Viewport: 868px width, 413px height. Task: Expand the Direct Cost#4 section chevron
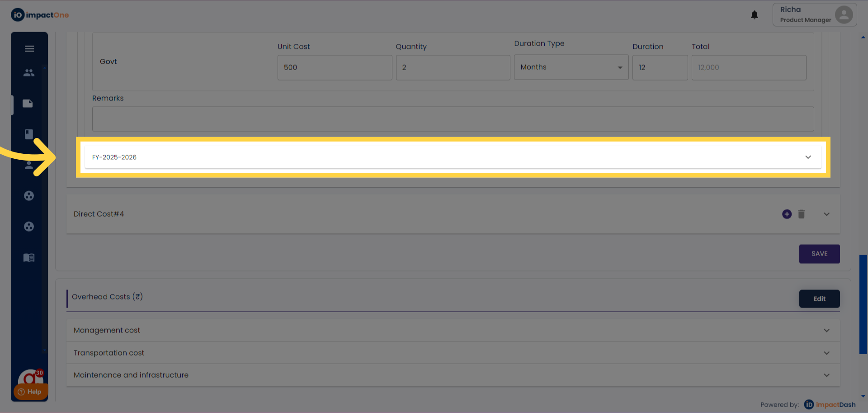[826, 214]
